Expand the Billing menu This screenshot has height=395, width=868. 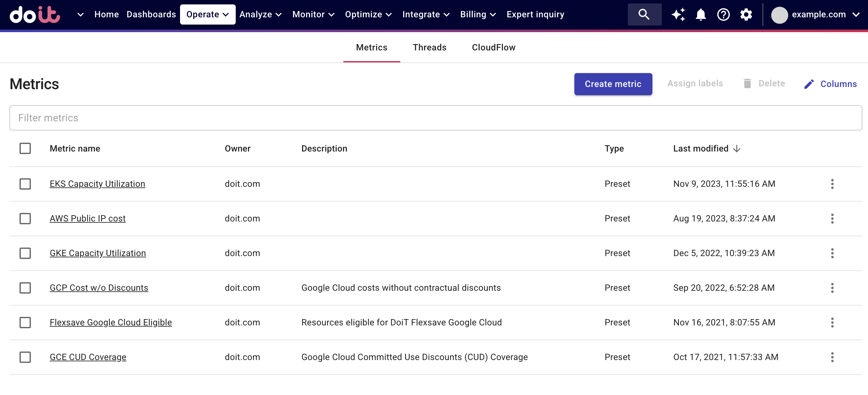(478, 14)
